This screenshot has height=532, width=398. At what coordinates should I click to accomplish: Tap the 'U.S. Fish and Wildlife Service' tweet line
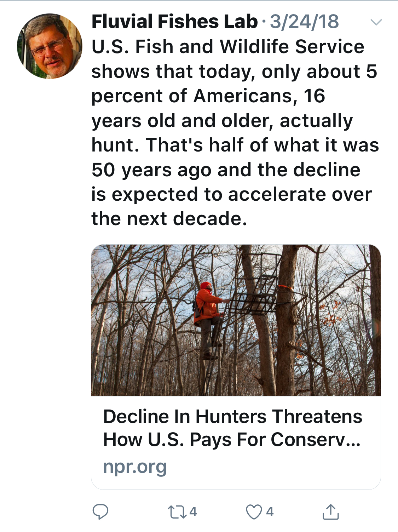(x=227, y=47)
